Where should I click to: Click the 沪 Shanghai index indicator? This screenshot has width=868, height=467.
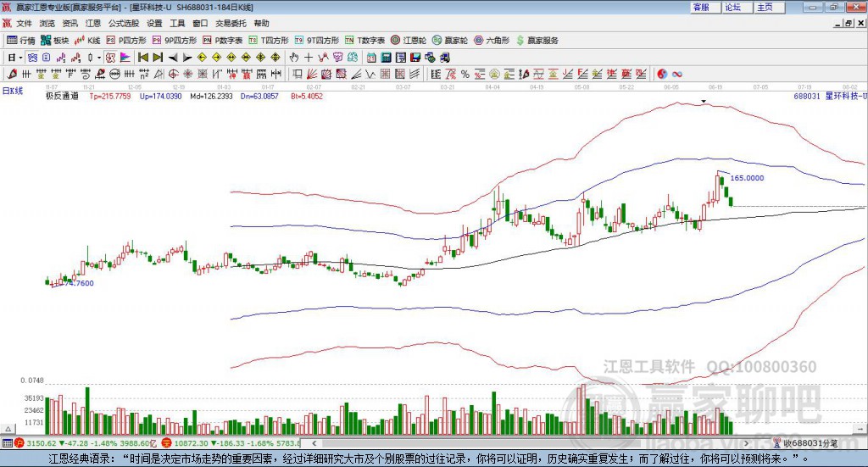19,443
